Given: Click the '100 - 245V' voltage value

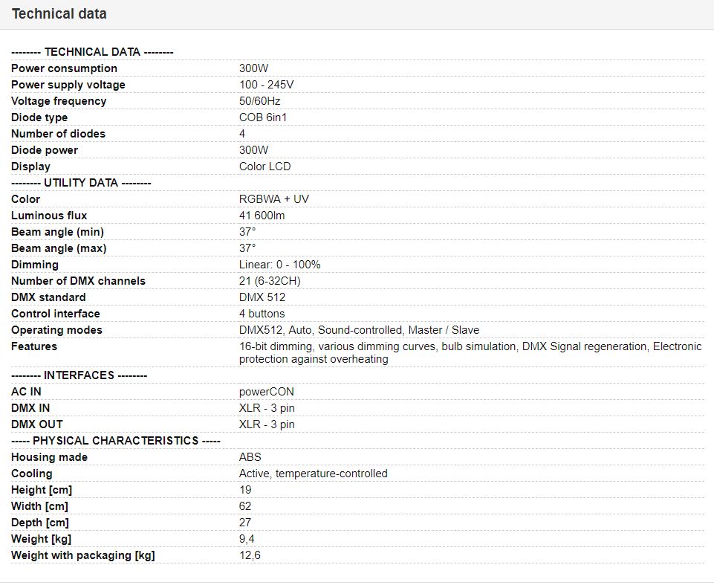Looking at the screenshot, I should 267,85.
